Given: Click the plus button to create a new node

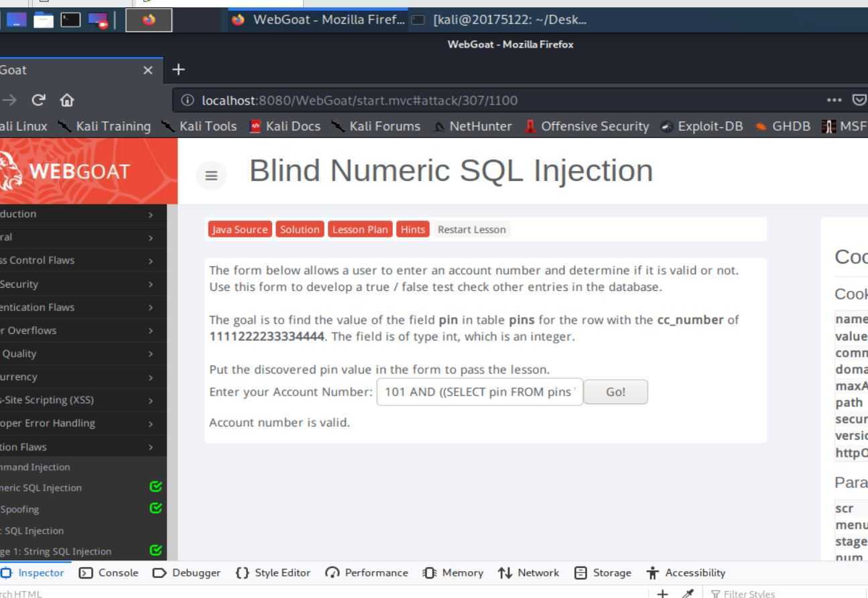Looking at the screenshot, I should click(x=663, y=593).
